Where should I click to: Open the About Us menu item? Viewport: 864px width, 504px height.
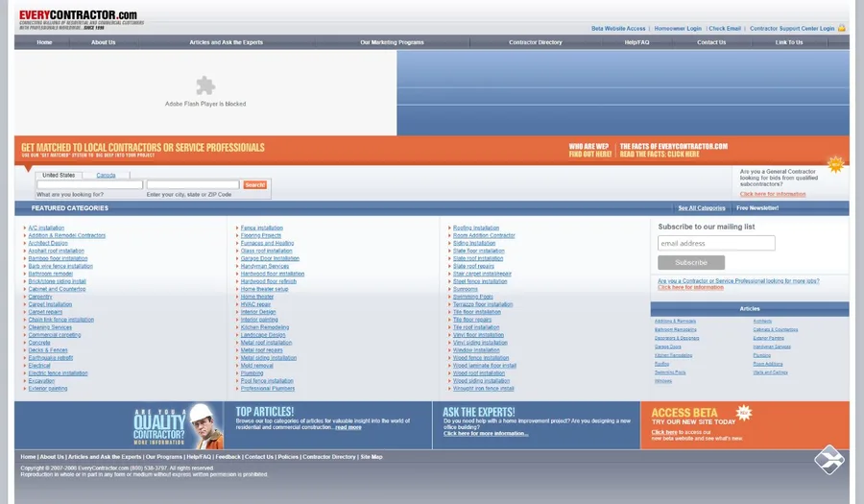click(103, 42)
